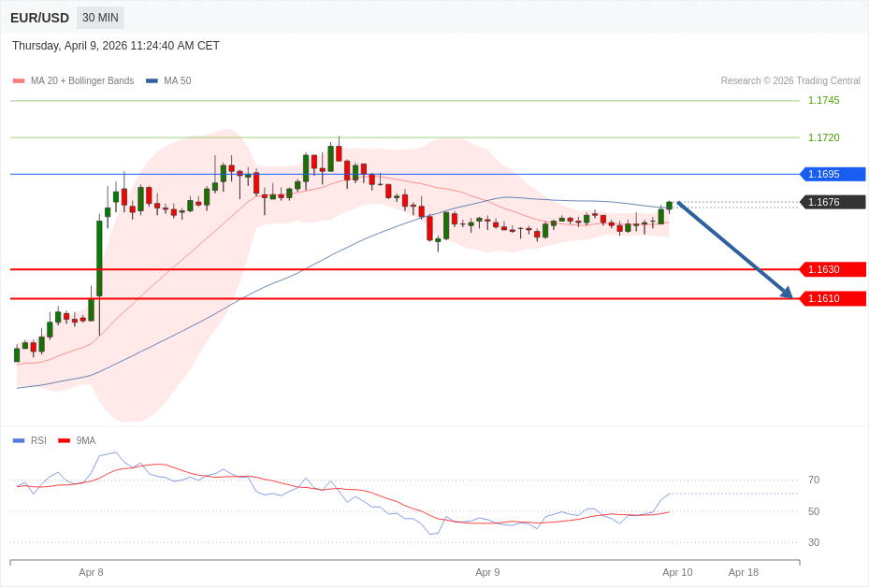Viewport: 869px width, 588px height.
Task: Click the chart timestamp text
Action: [116, 46]
